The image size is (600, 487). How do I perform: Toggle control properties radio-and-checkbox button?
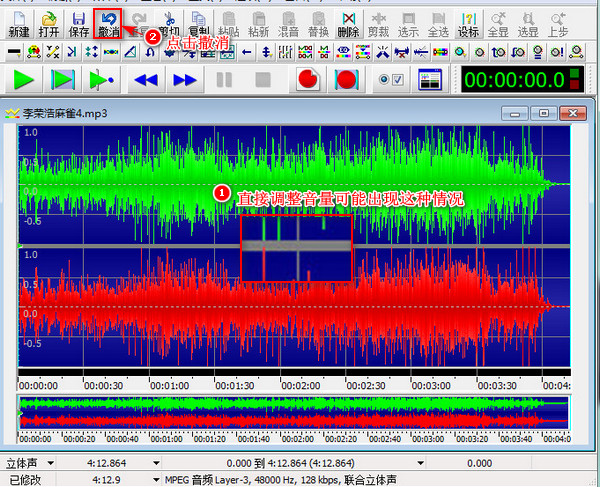pyautogui.click(x=391, y=80)
